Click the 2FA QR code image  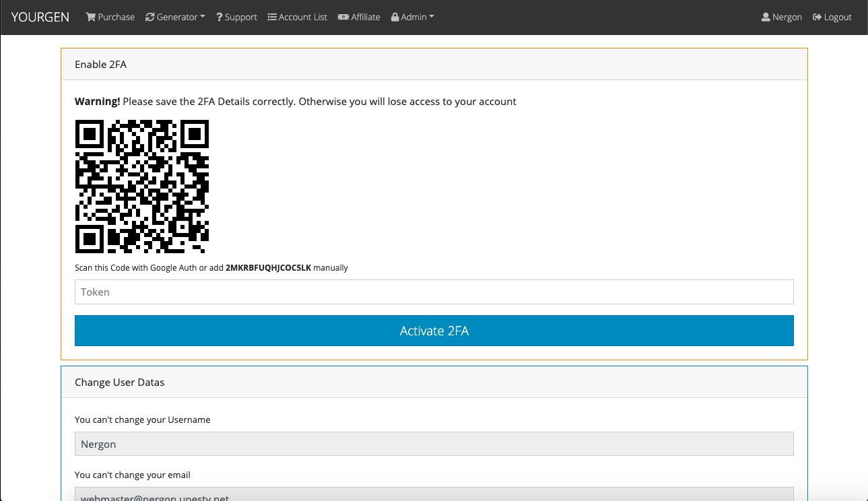tap(142, 187)
